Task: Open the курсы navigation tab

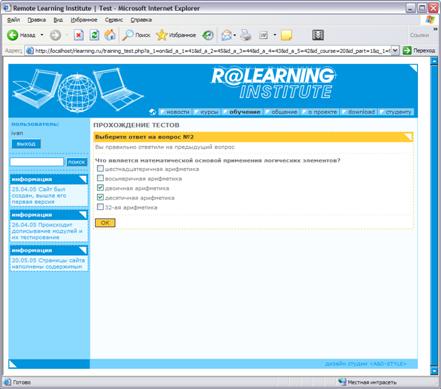Action: [209, 112]
